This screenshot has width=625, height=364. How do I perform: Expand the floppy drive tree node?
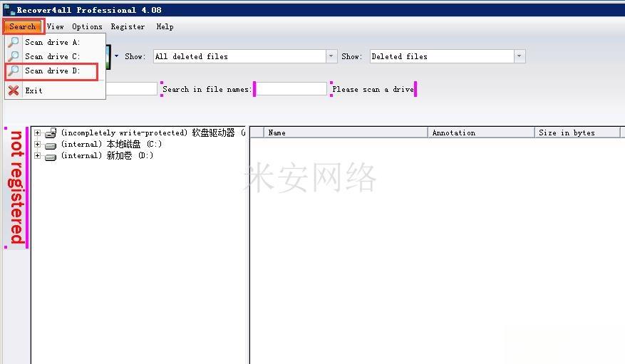(x=38, y=132)
